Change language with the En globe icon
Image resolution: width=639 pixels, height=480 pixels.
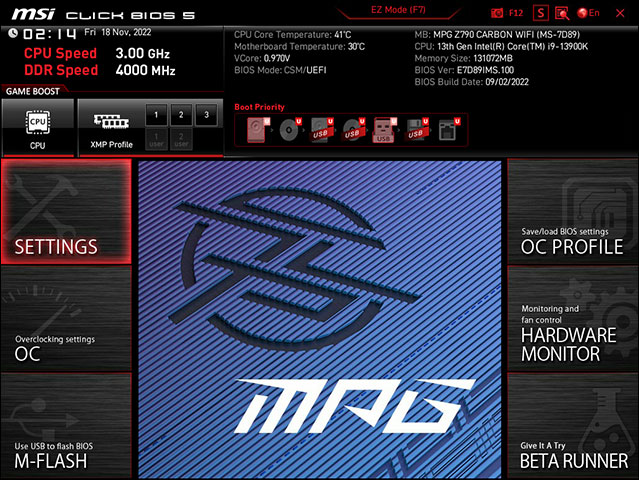(588, 13)
